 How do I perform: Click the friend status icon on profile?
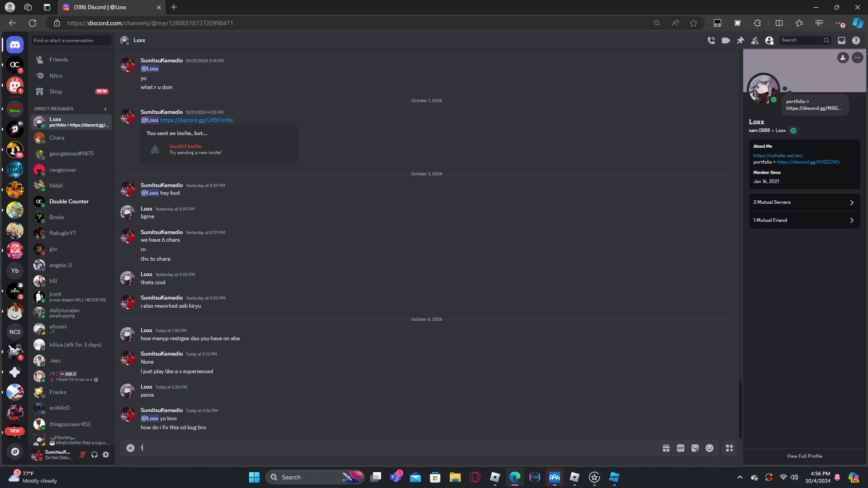coord(843,57)
